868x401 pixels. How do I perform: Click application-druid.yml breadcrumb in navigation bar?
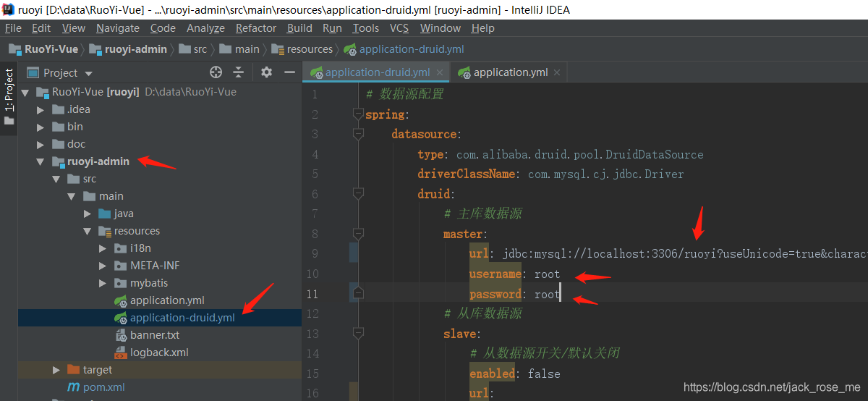coord(404,49)
